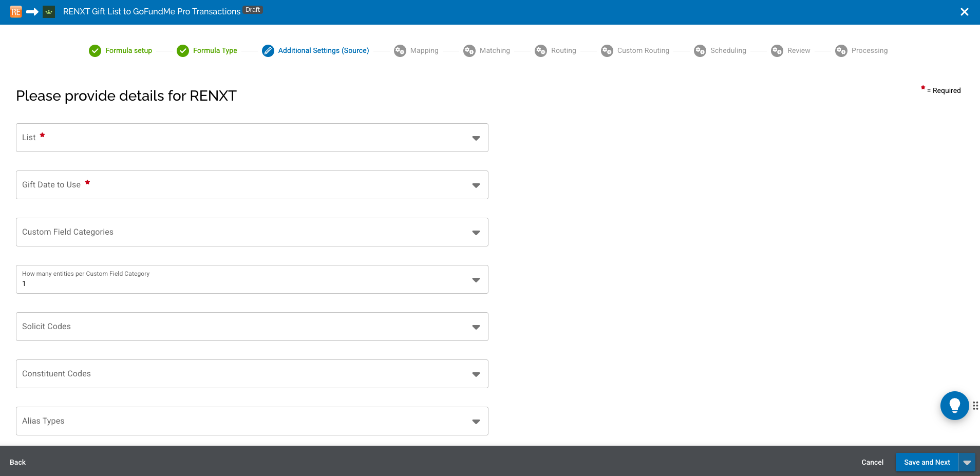Click the RE source app icon
The image size is (980, 476).
(16, 12)
